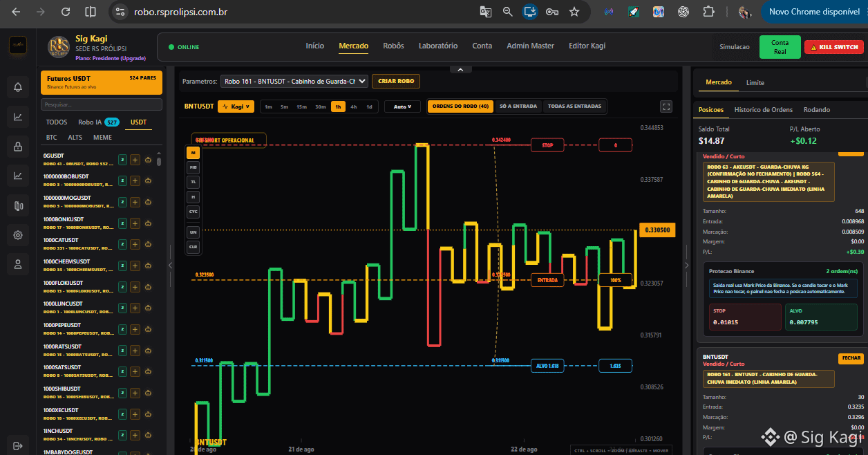This screenshot has width=868, height=455.
Task: Switch to the Limite order tab
Action: (x=755, y=82)
